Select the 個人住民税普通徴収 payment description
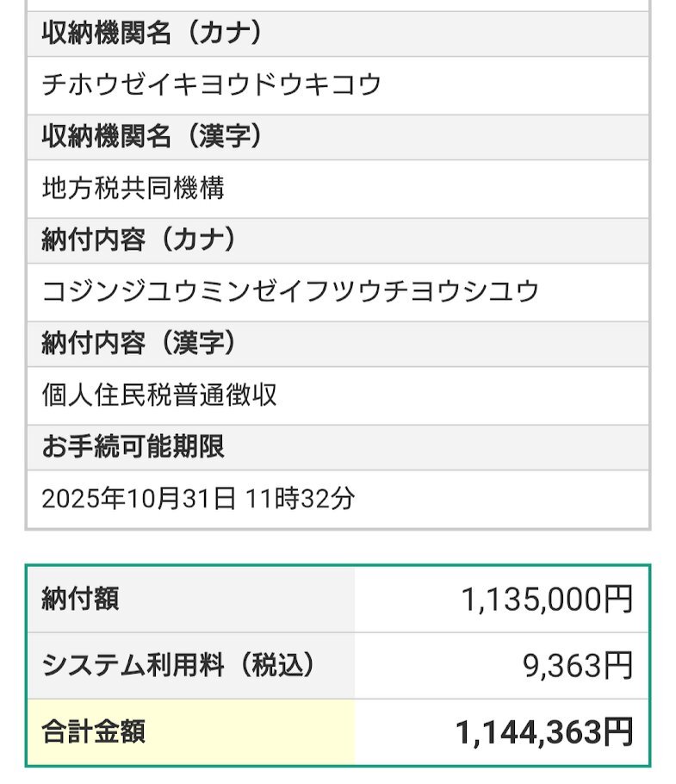 coord(159,395)
